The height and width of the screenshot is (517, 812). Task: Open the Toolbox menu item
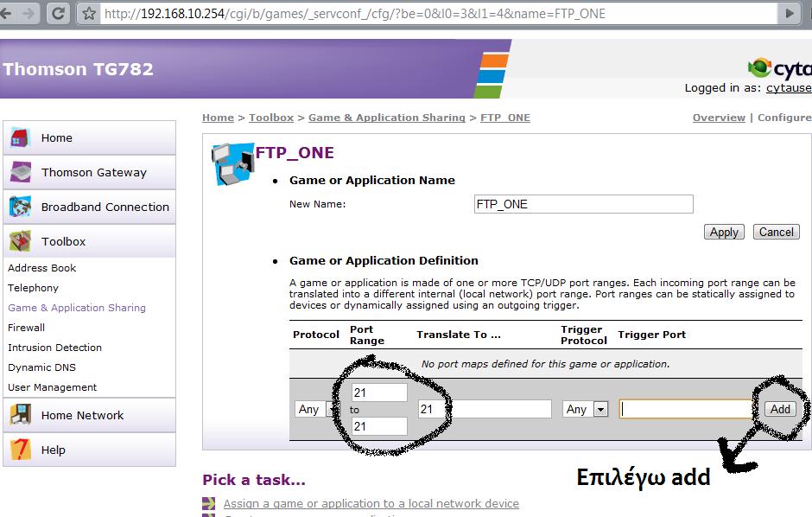[89, 241]
